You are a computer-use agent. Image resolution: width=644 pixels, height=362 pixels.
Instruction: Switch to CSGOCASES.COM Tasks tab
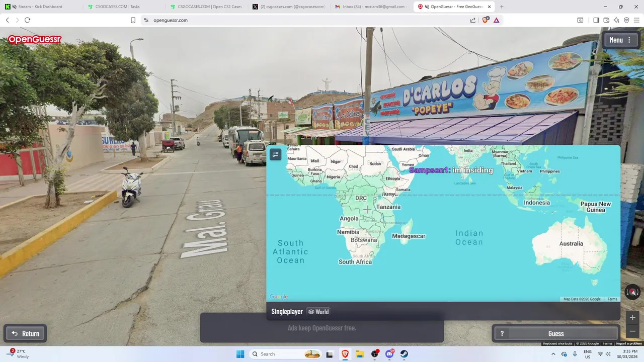coord(123,7)
